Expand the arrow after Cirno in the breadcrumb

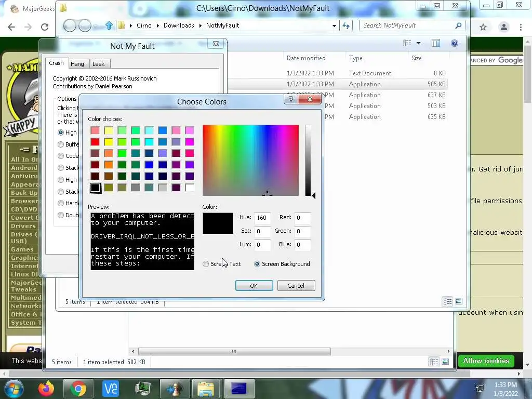158,25
